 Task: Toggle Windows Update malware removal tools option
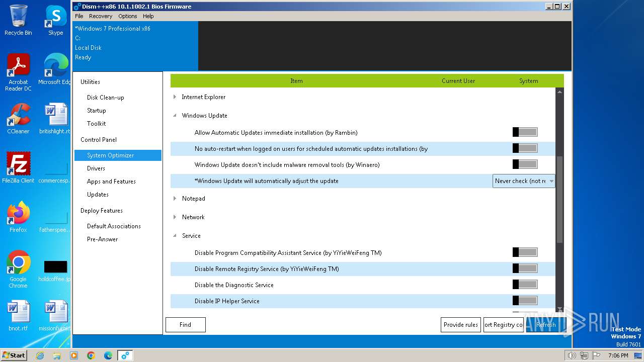click(x=525, y=164)
